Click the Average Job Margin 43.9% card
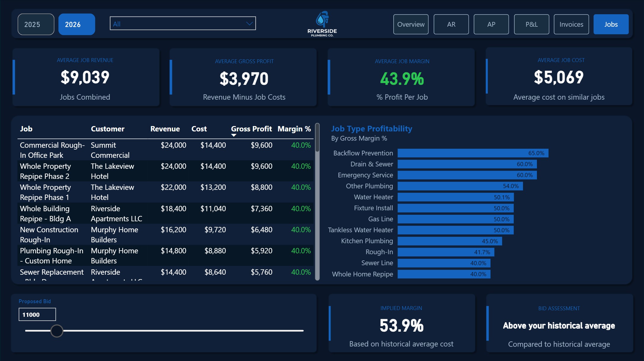The width and height of the screenshot is (644, 361). pos(401,77)
